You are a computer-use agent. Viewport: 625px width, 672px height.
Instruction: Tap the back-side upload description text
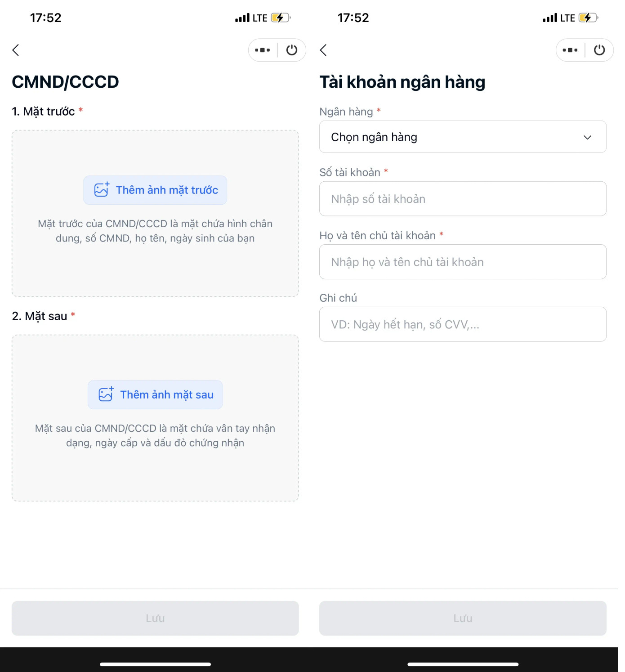coord(155,435)
